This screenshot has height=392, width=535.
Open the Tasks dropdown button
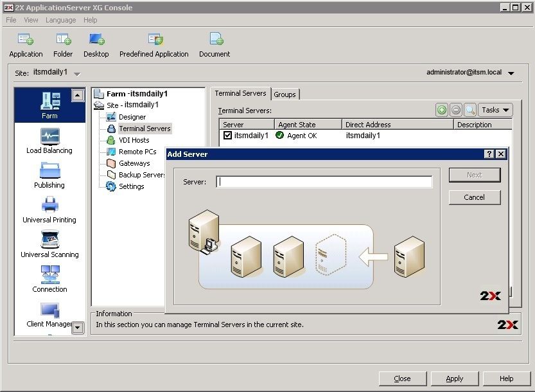click(495, 110)
